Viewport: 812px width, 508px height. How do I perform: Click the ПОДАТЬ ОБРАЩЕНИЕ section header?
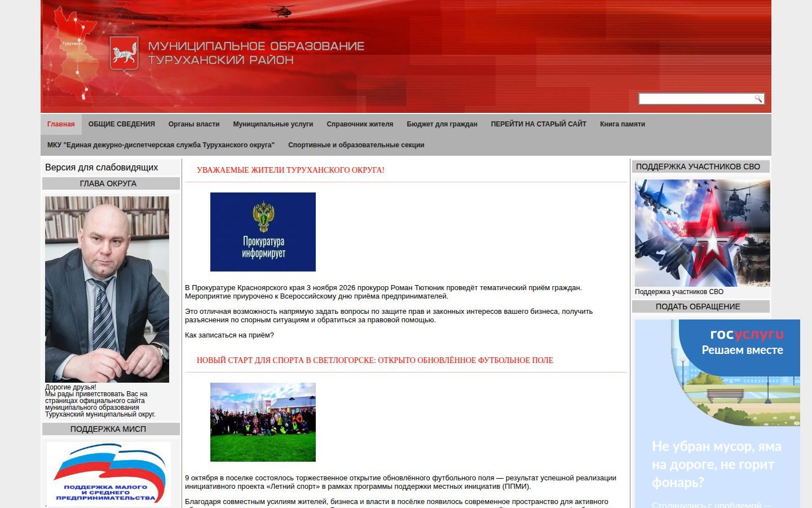[701, 306]
